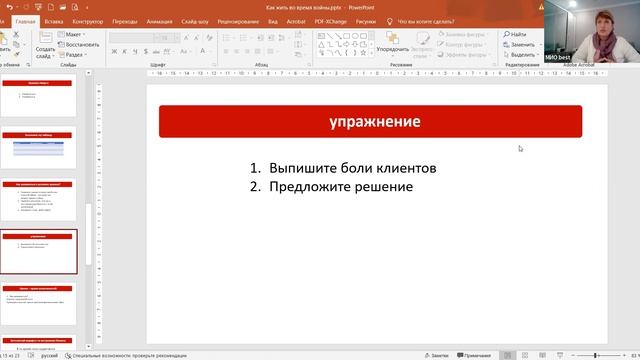640x360 pixels.
Task: Decrease font size icon
Action: (x=196, y=38)
